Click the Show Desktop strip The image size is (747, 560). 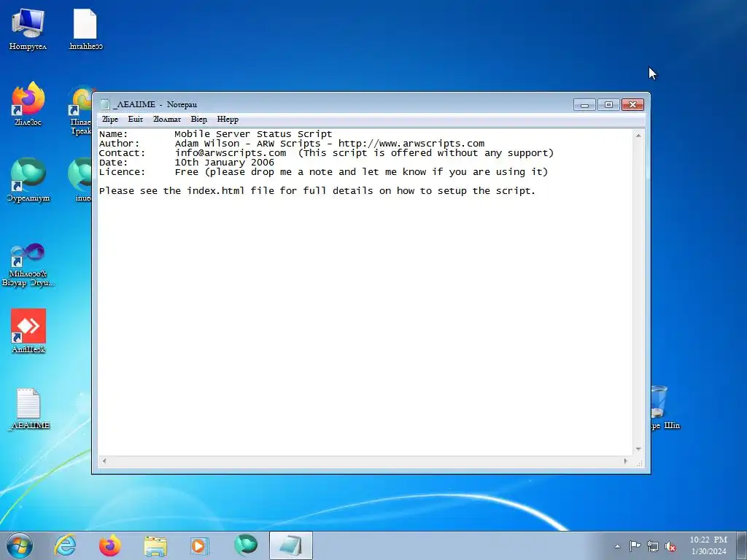click(x=742, y=545)
